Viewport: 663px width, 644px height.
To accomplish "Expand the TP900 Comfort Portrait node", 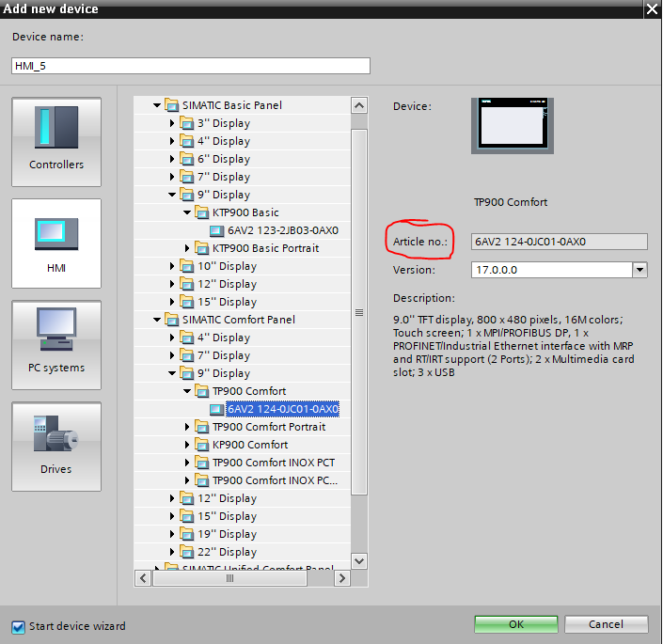I will click(187, 427).
